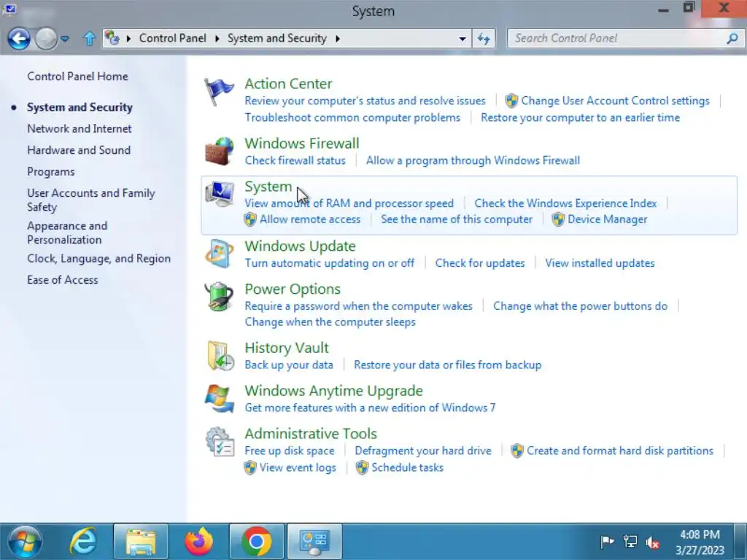Image resolution: width=747 pixels, height=560 pixels.
Task: Click Change what the power buttons do
Action: coord(580,306)
